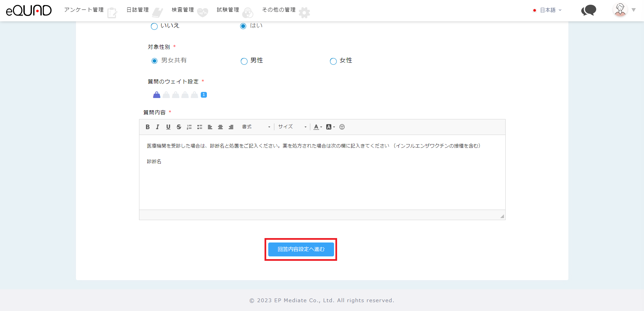Open the 書式 format dropdown
This screenshot has width=644, height=311.
coord(256,127)
